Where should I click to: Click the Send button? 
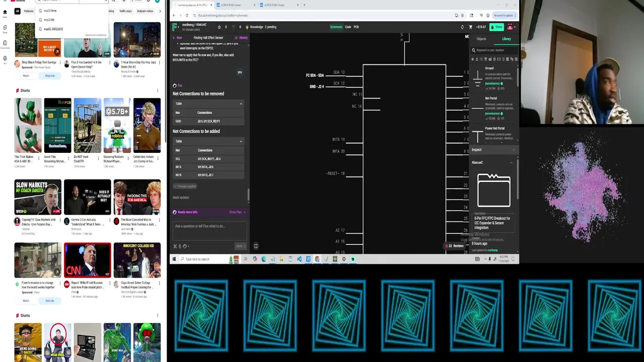pyautogui.click(x=240, y=246)
